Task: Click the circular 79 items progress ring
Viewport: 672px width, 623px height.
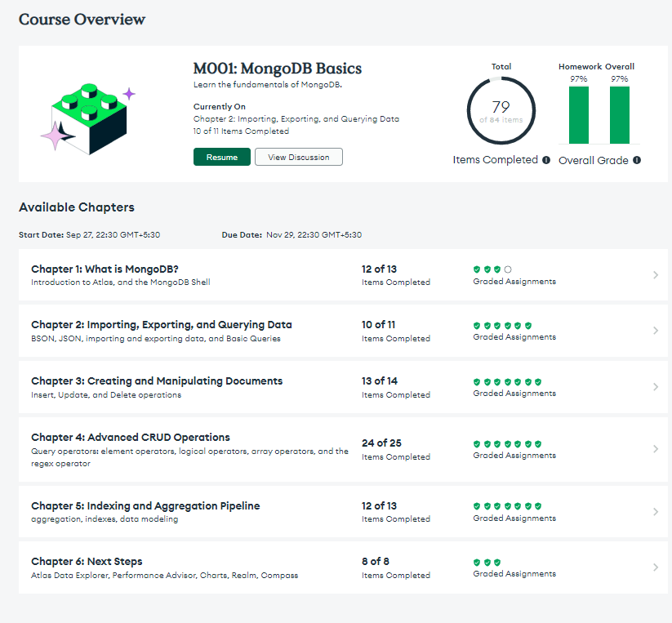Action: (501, 112)
